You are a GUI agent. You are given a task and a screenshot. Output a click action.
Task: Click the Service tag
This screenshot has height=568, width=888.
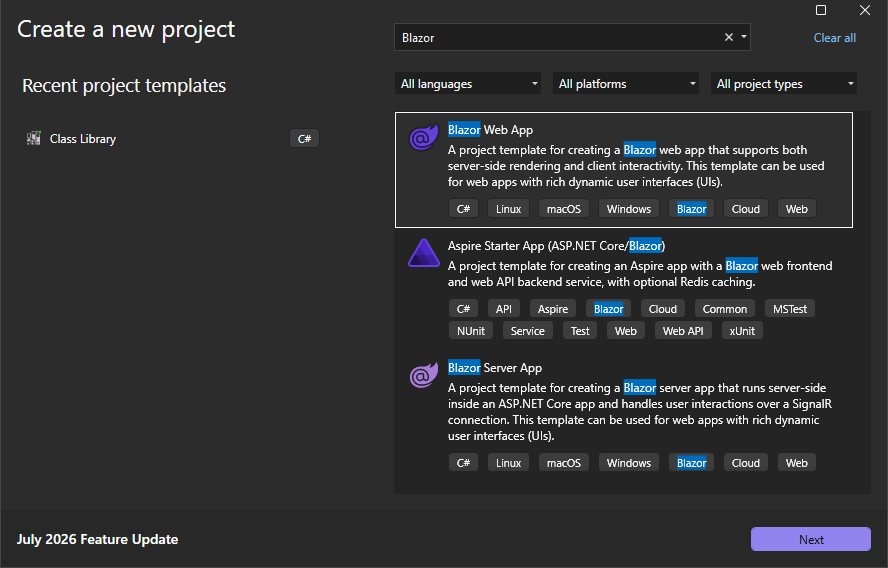coord(528,331)
